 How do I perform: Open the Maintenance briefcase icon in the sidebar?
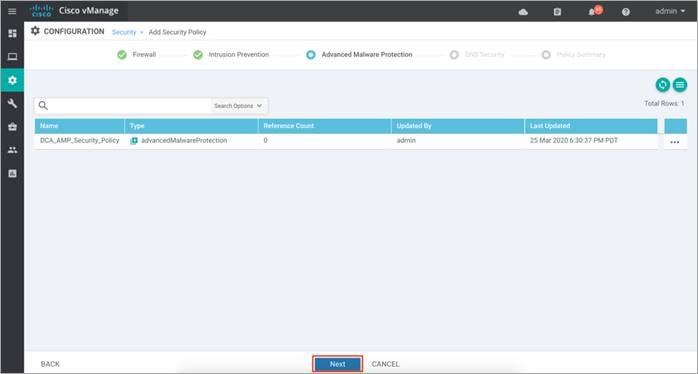(12, 127)
